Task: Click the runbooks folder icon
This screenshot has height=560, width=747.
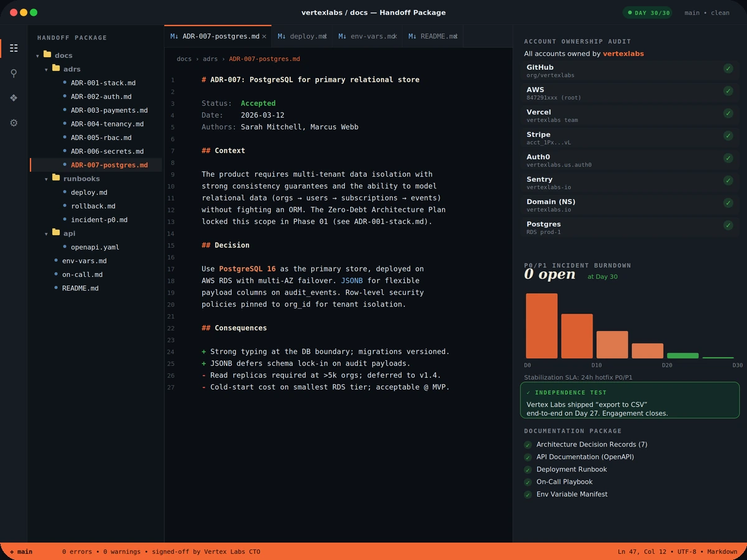Action: point(56,178)
